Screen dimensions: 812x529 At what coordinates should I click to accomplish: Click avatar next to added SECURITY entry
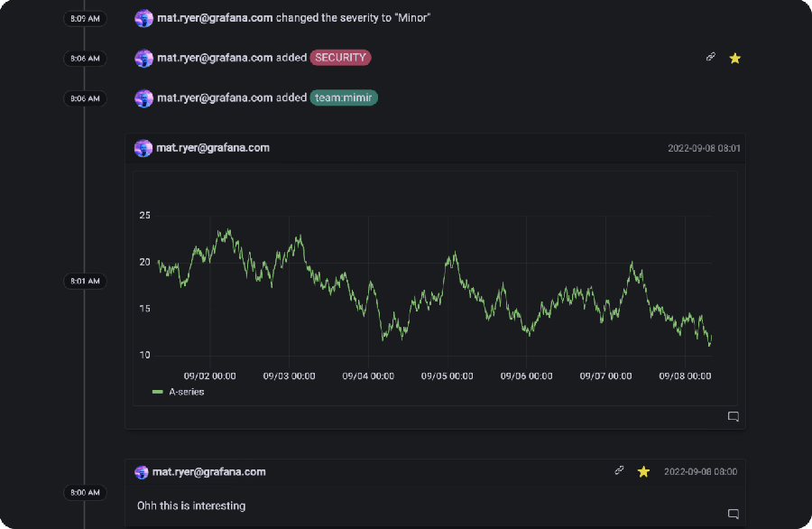[x=143, y=58]
